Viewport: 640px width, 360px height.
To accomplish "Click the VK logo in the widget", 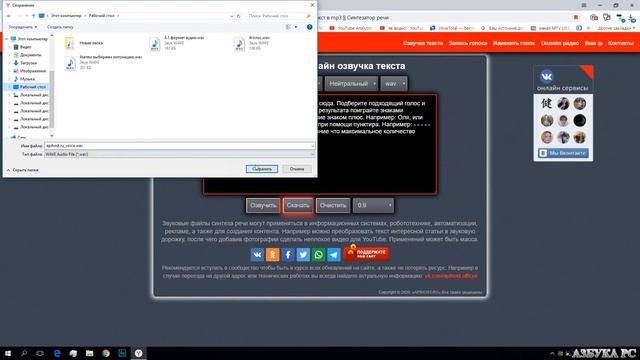I will 547,76.
